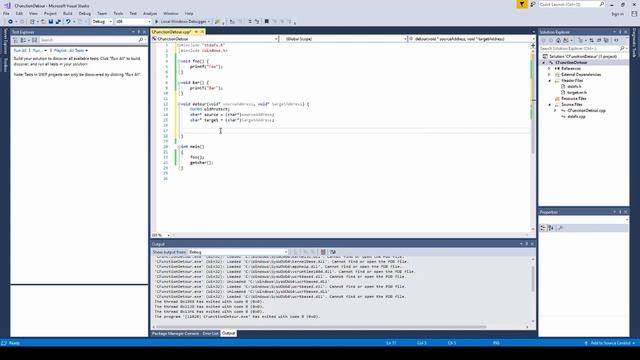Toggle word wrap icon in Output toolbar
Screen dimensions: 640x360
[333, 252]
